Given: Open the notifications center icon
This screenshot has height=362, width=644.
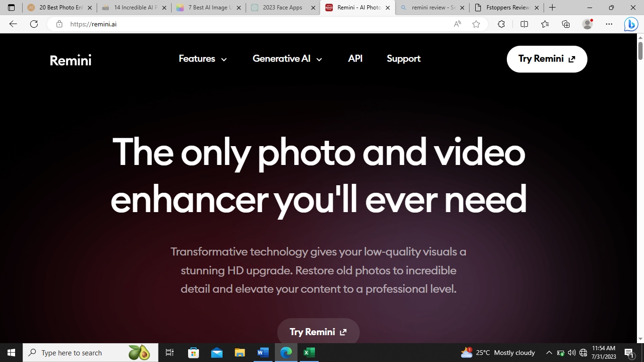Looking at the screenshot, I should pyautogui.click(x=629, y=353).
